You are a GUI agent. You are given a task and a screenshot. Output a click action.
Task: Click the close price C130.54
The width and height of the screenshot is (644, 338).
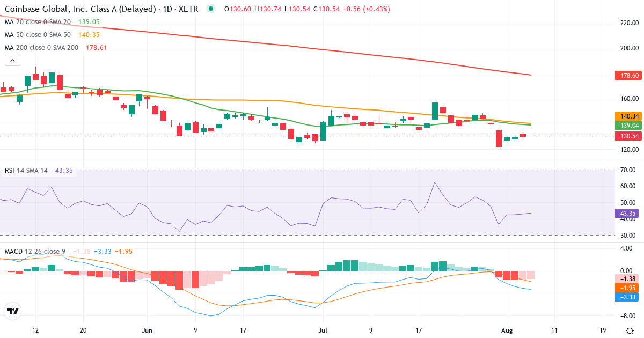click(327, 9)
